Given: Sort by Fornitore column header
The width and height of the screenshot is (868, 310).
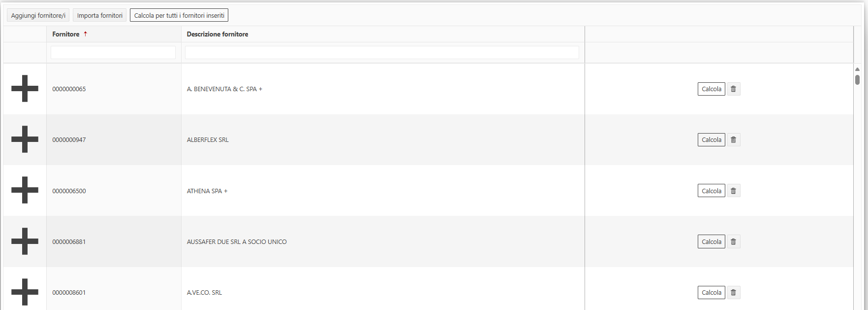Looking at the screenshot, I should click(x=66, y=34).
